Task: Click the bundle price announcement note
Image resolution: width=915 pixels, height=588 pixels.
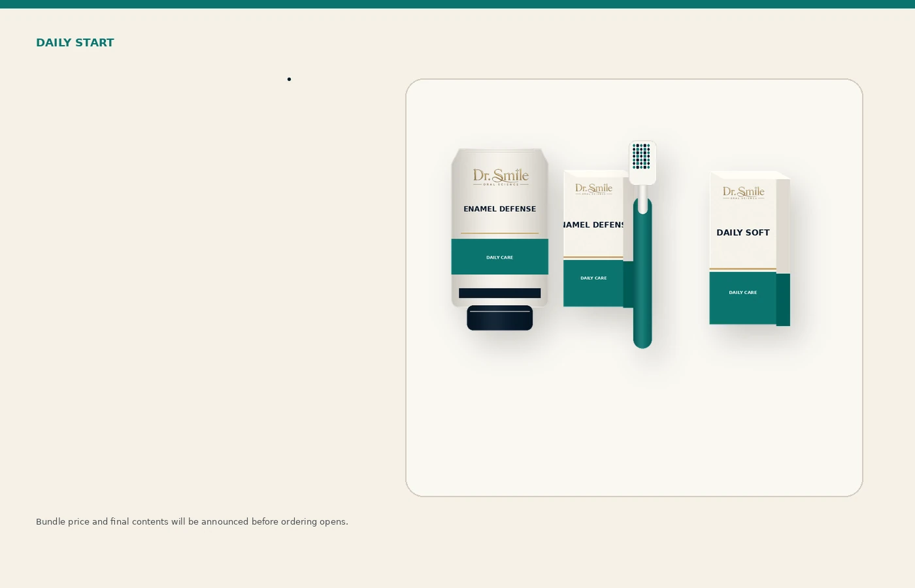Action: tap(192, 521)
